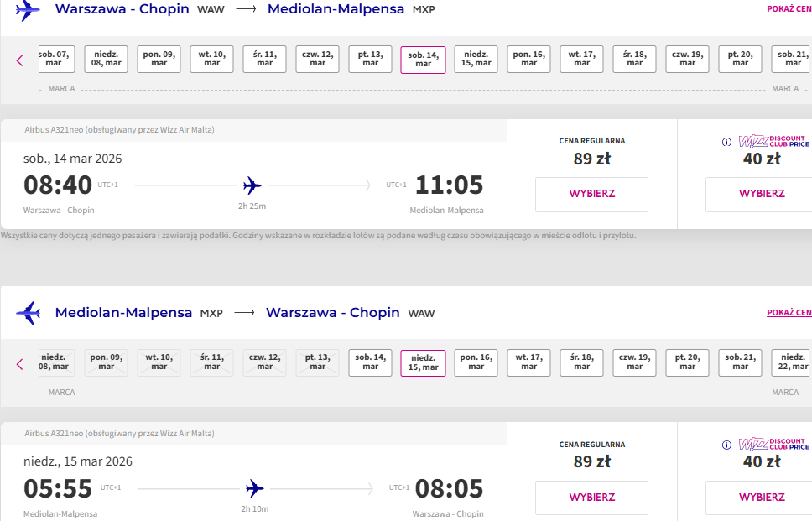Click info icon next to return Wizz Discount Club price

point(726,445)
